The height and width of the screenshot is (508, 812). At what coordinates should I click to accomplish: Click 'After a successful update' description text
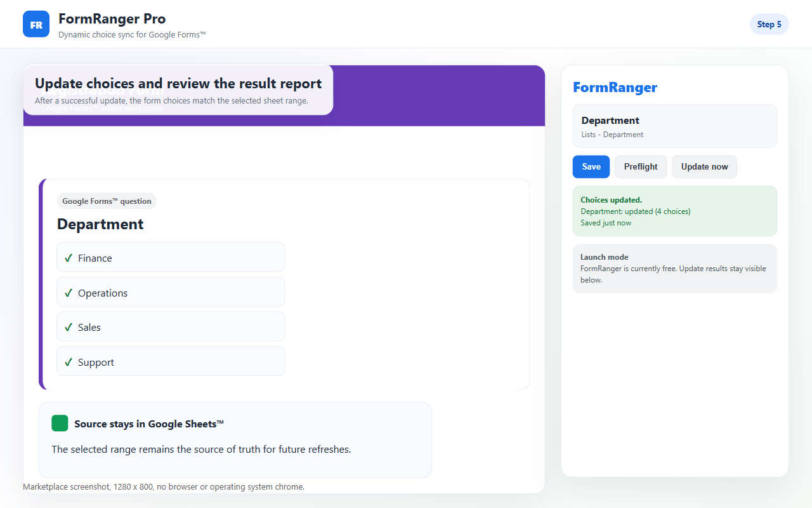(x=171, y=101)
